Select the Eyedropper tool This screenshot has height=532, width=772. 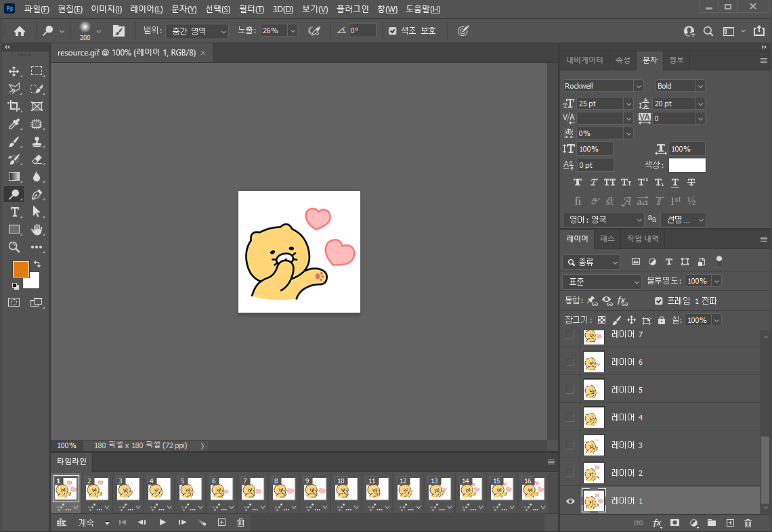pos(14,124)
